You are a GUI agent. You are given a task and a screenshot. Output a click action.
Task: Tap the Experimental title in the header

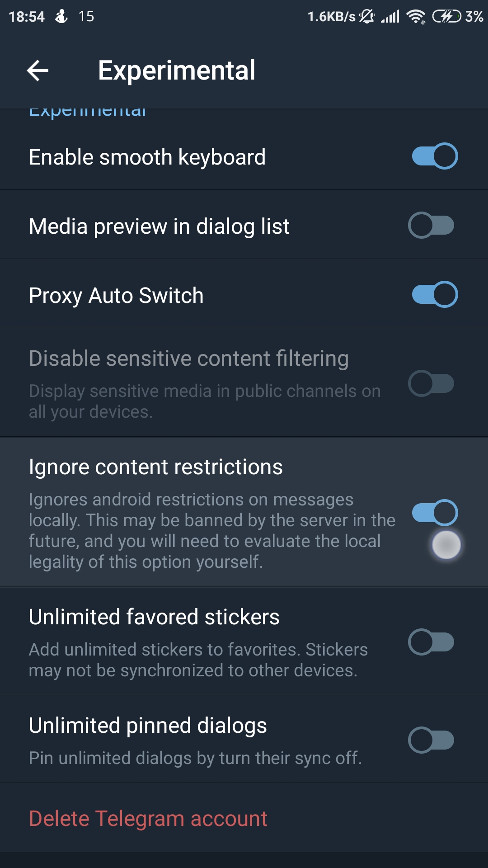click(x=177, y=70)
